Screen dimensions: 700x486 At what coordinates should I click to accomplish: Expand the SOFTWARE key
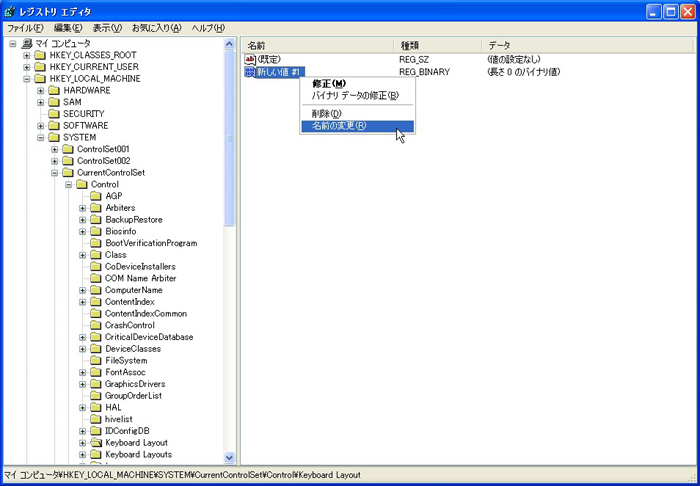tap(41, 126)
